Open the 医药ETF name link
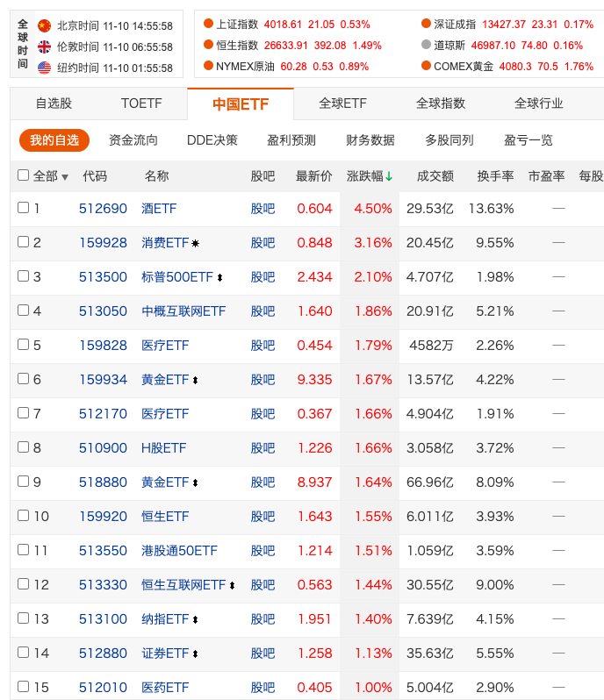 coord(165,688)
